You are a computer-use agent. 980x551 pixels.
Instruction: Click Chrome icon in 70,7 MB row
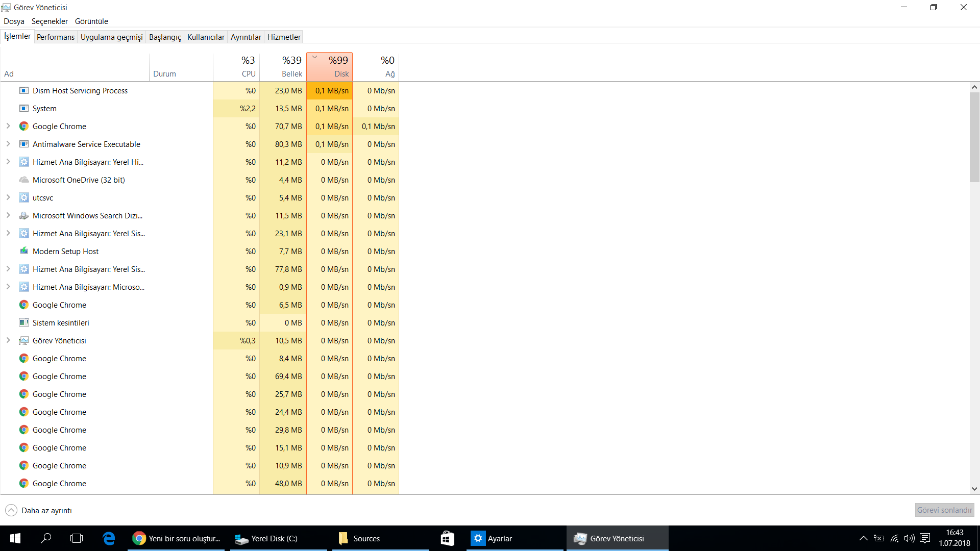pyautogui.click(x=23, y=126)
